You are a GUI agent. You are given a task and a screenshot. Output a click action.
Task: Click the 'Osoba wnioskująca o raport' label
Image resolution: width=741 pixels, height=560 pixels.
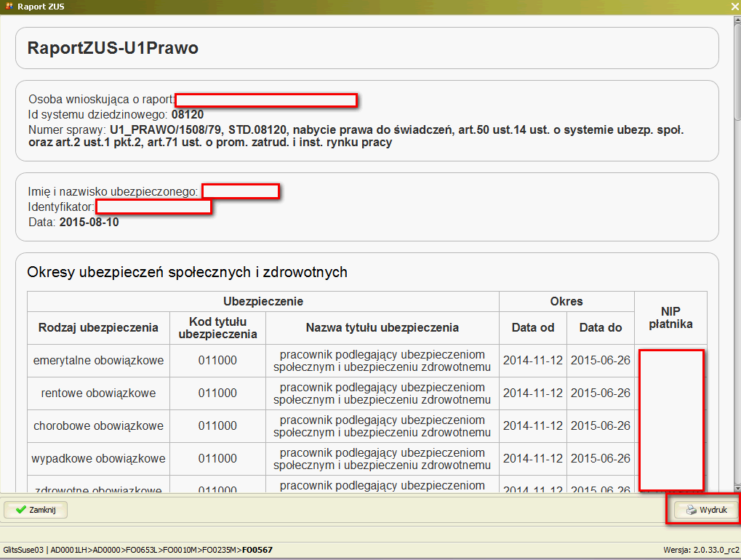(102, 99)
